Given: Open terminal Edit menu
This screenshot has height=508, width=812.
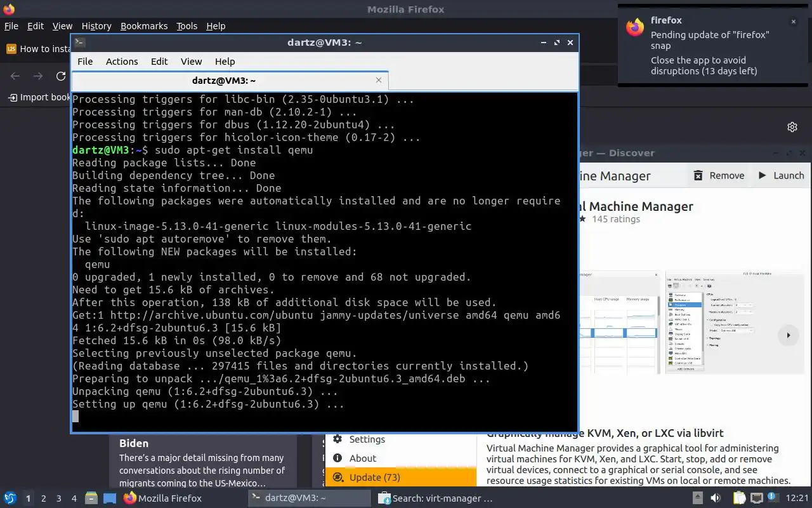Looking at the screenshot, I should pos(159,62).
